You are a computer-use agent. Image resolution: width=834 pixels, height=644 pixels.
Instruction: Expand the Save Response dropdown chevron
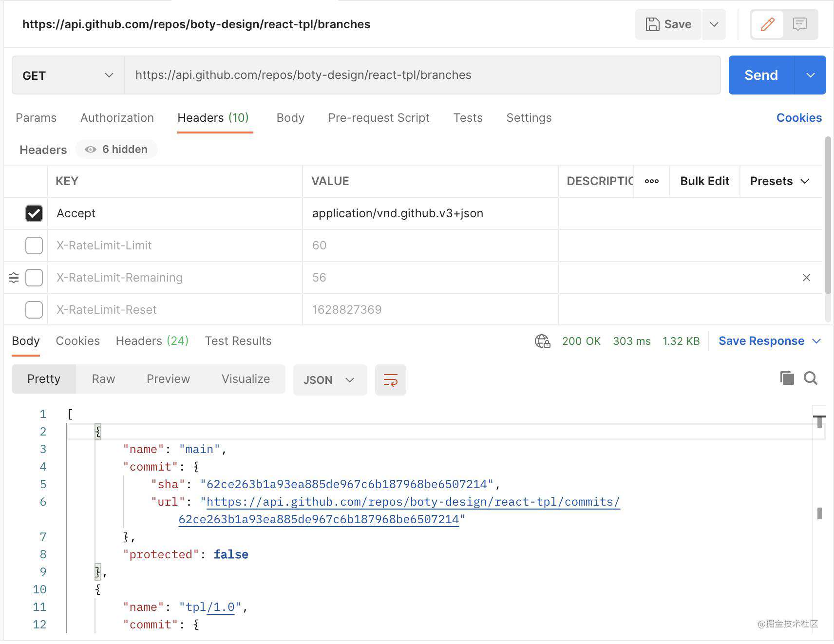pos(817,341)
